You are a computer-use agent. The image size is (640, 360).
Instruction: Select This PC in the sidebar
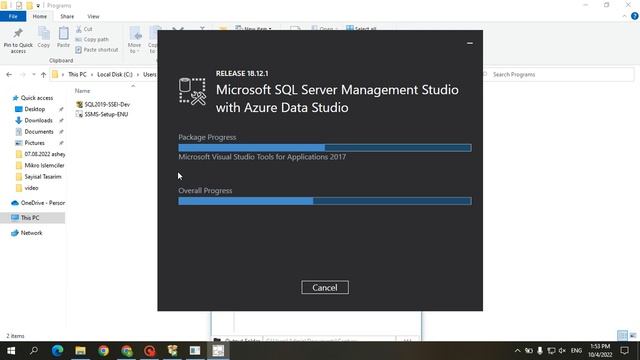(x=33, y=218)
